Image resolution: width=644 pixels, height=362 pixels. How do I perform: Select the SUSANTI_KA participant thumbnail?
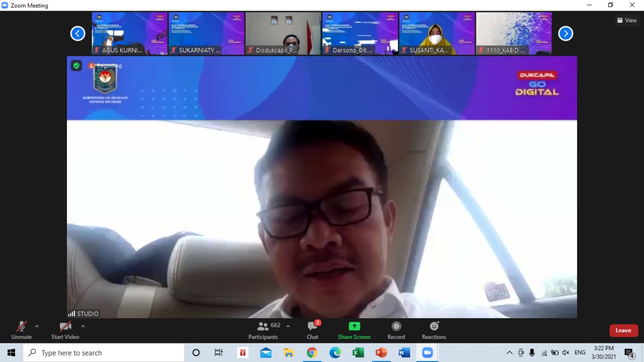click(437, 34)
